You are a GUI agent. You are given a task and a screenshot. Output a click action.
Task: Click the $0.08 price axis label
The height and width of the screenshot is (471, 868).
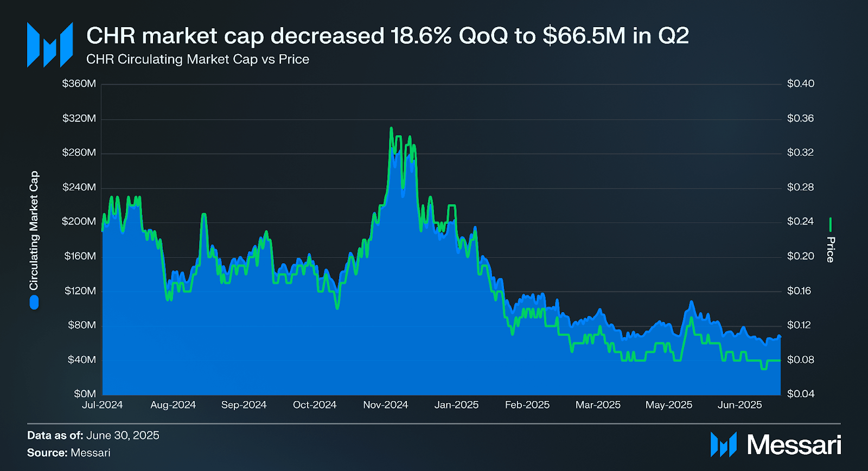(801, 359)
